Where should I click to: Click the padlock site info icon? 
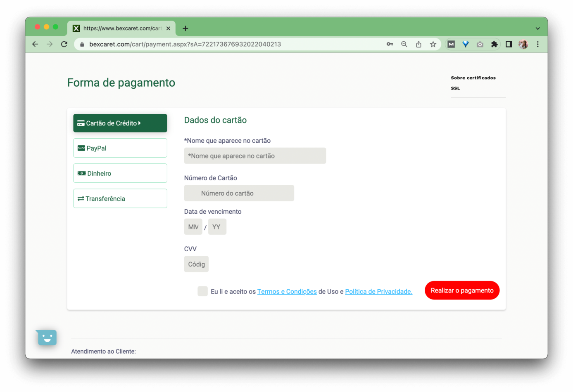coord(82,44)
